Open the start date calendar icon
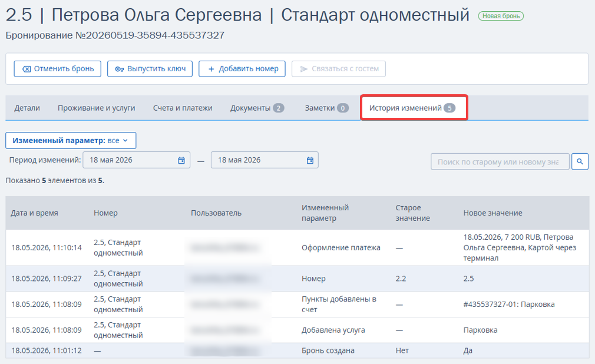595x364 pixels. [x=181, y=161]
